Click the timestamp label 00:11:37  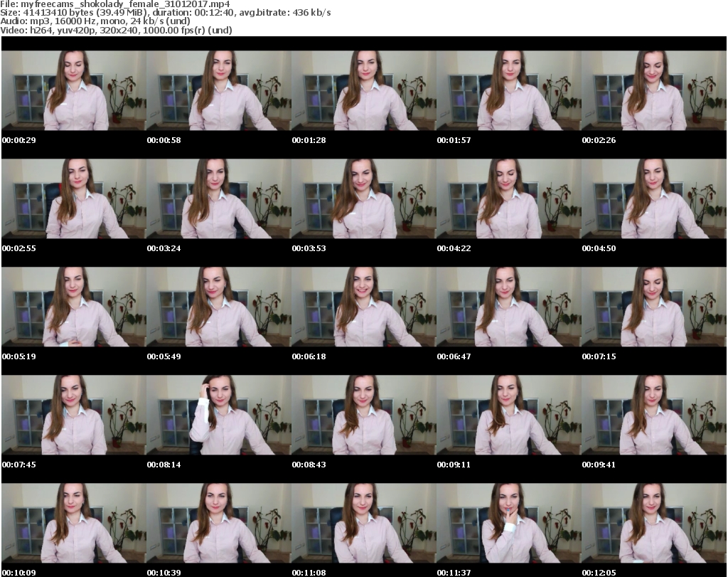454,573
